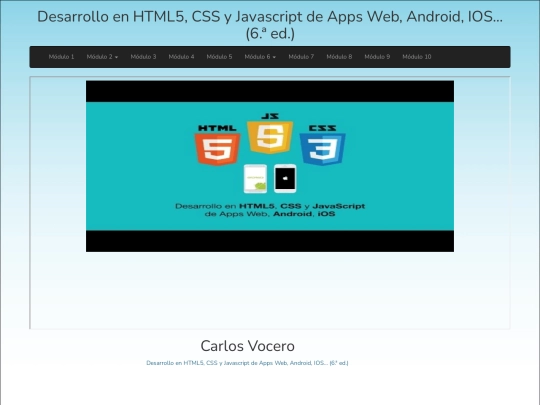
Task: Click the Carlos Vocero author name
Action: coord(247,346)
